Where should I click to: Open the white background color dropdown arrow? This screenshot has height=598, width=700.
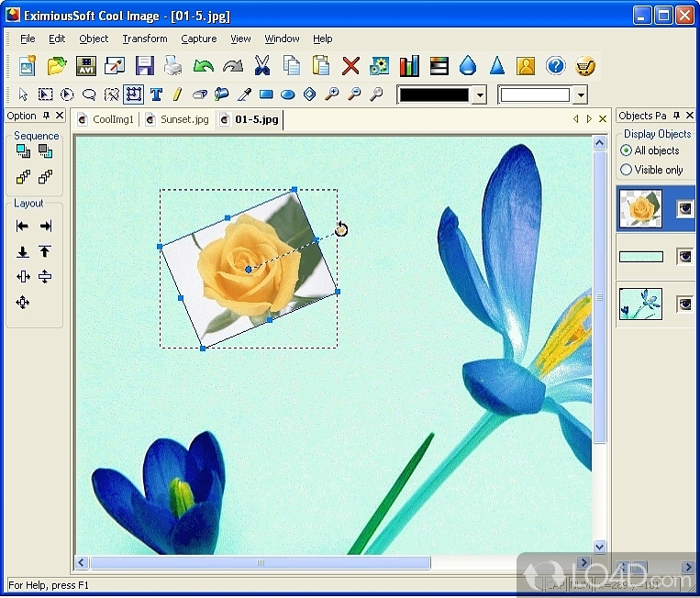click(x=581, y=94)
